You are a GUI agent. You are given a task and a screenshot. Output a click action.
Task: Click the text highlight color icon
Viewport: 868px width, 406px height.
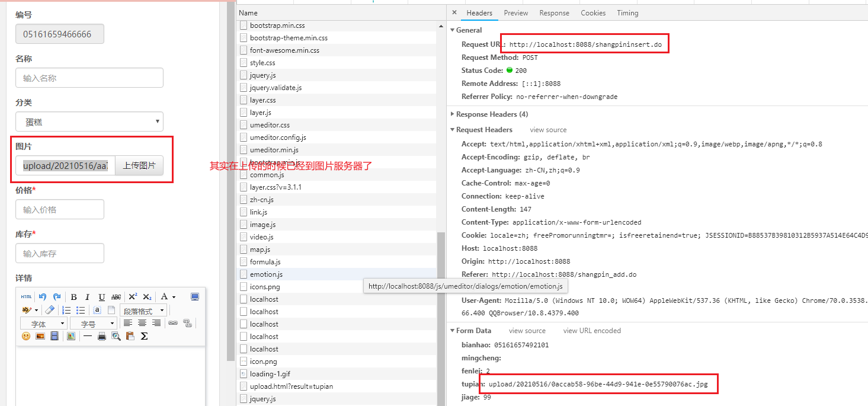(27, 310)
